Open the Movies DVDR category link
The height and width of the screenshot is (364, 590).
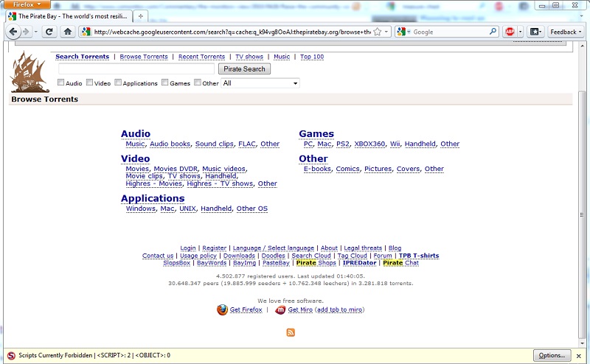point(176,169)
